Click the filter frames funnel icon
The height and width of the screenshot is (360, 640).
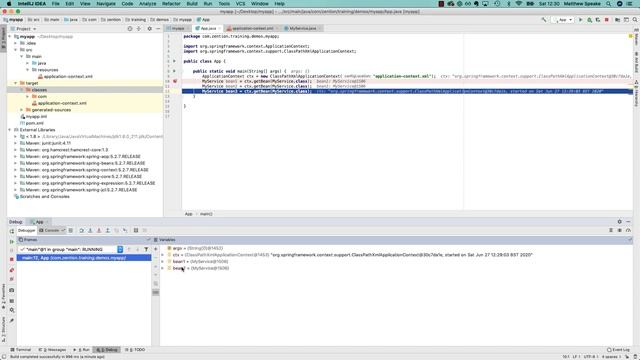point(146,249)
